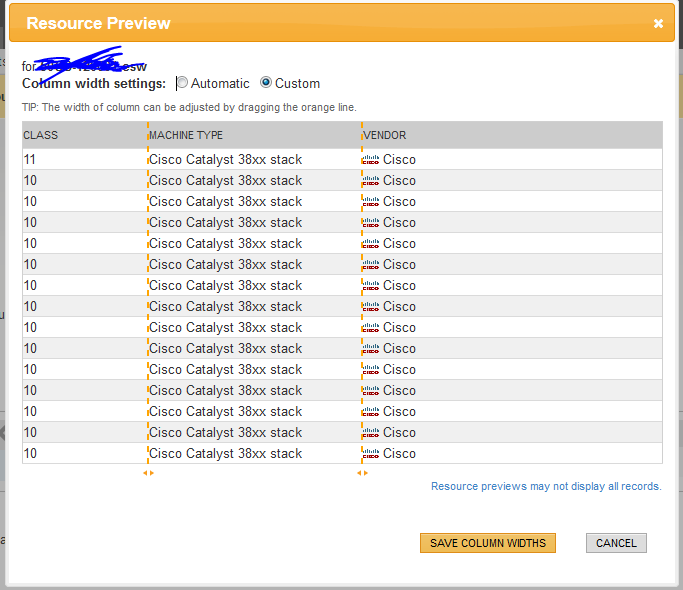The image size is (683, 590).
Task: Click 'Column width settings:' label
Action: (x=94, y=83)
